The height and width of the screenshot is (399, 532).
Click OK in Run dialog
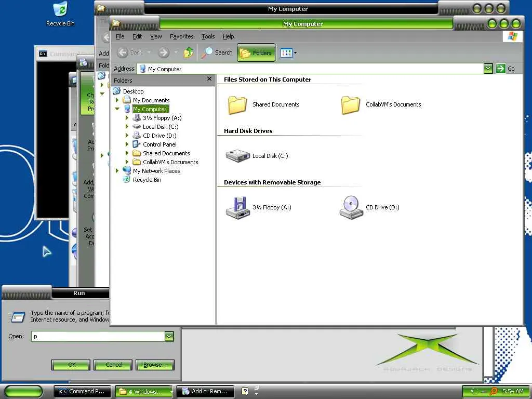tap(71, 365)
